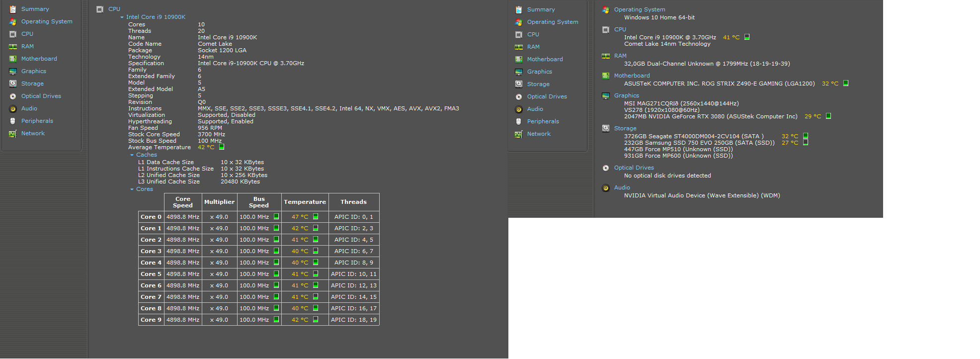Viewport: 980px width, 359px height.
Task: Click the Audio speaker icon in left sidebar
Action: (13, 108)
